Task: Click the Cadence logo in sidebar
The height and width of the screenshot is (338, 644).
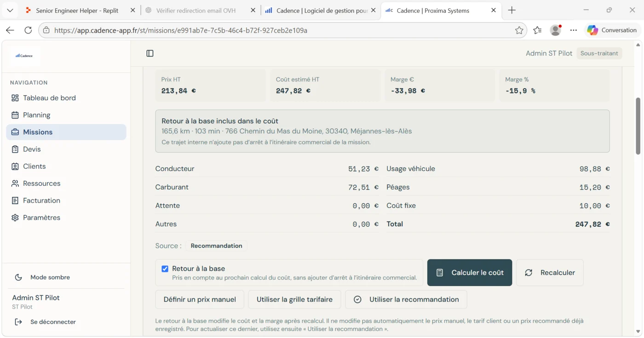Action: pos(24,56)
